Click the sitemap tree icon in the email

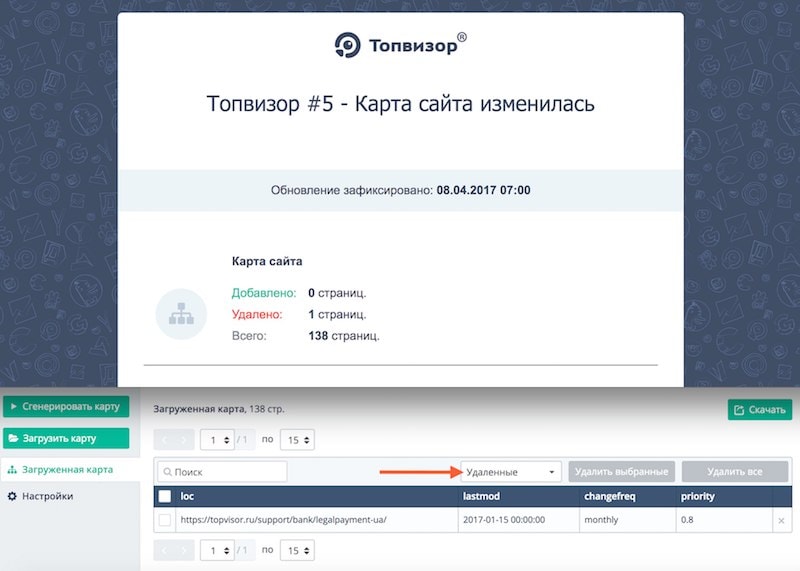click(181, 314)
